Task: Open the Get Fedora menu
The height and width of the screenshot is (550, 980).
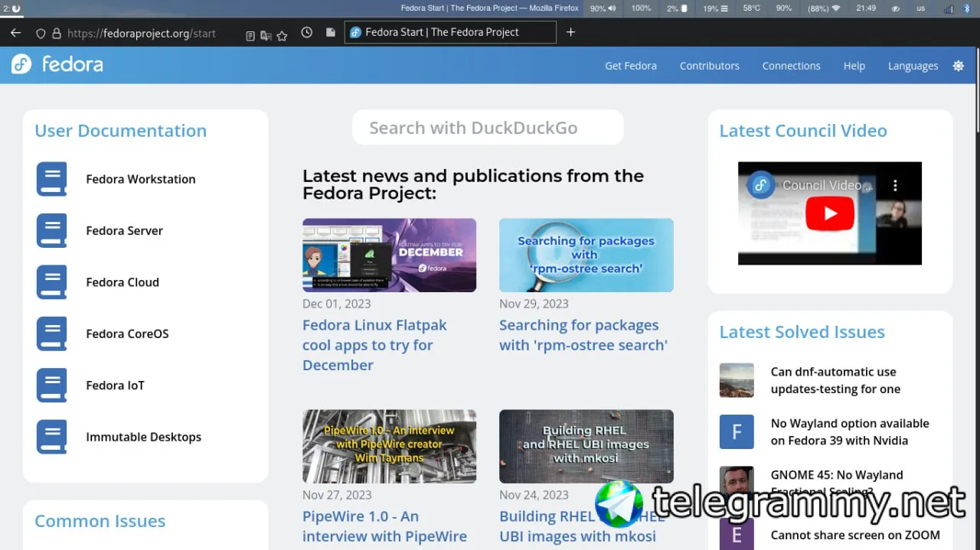Action: click(x=631, y=66)
